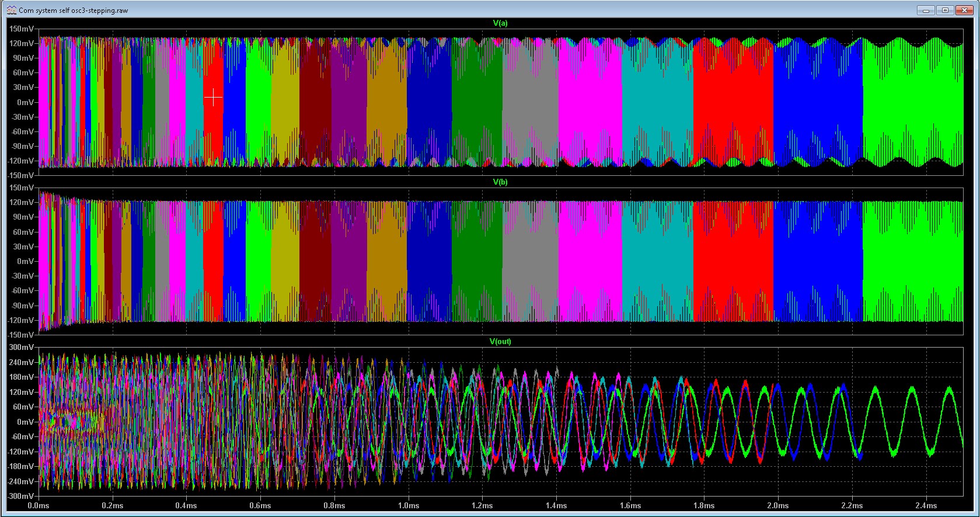Maximize the waveform viewer window

pyautogui.click(x=946, y=10)
